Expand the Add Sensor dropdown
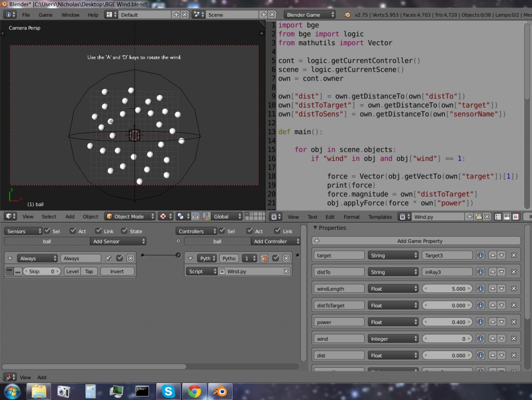The width and height of the screenshot is (532, 400). pyautogui.click(x=118, y=241)
